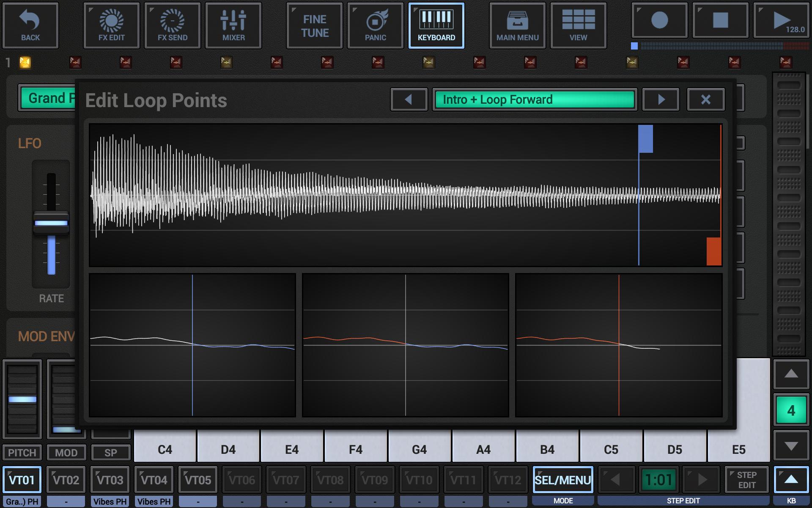Close the Edit Loop Points dialog
The height and width of the screenshot is (508, 812).
705,99
